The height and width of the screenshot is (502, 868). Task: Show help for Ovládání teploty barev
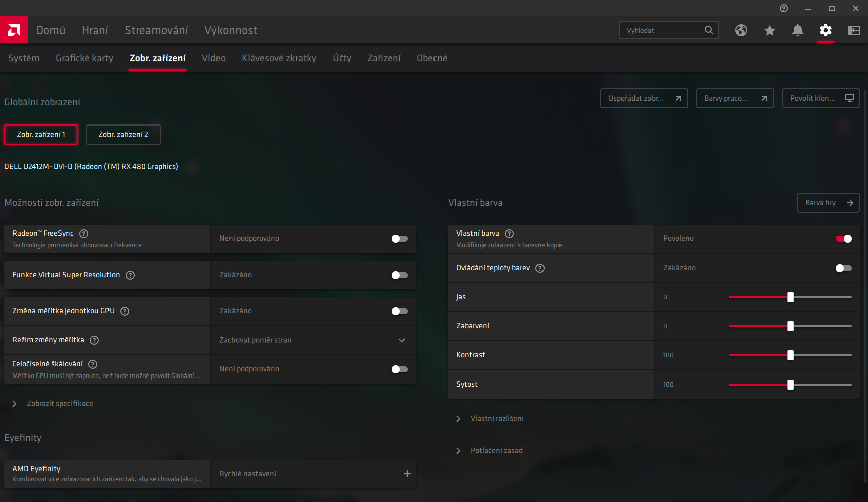click(x=540, y=268)
